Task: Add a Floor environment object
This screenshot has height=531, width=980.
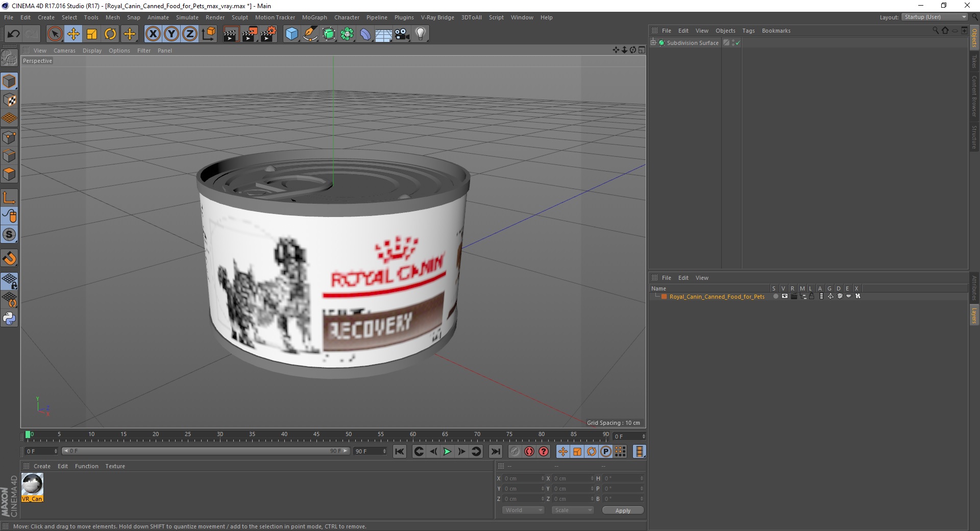Action: coord(383,34)
